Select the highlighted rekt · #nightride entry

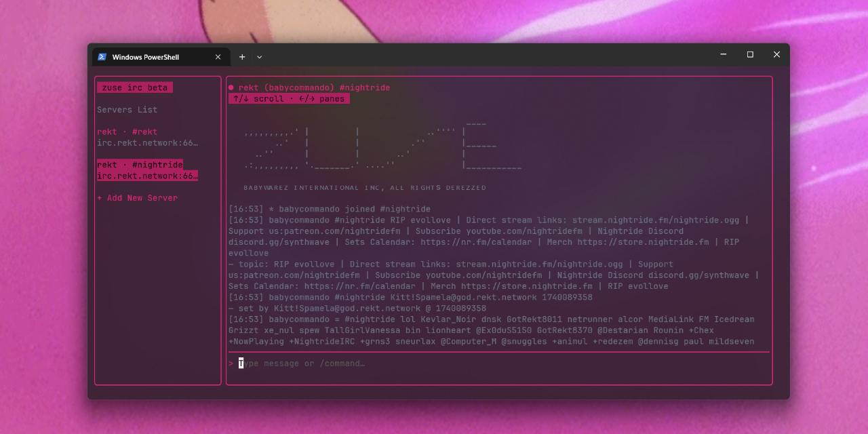(140, 165)
